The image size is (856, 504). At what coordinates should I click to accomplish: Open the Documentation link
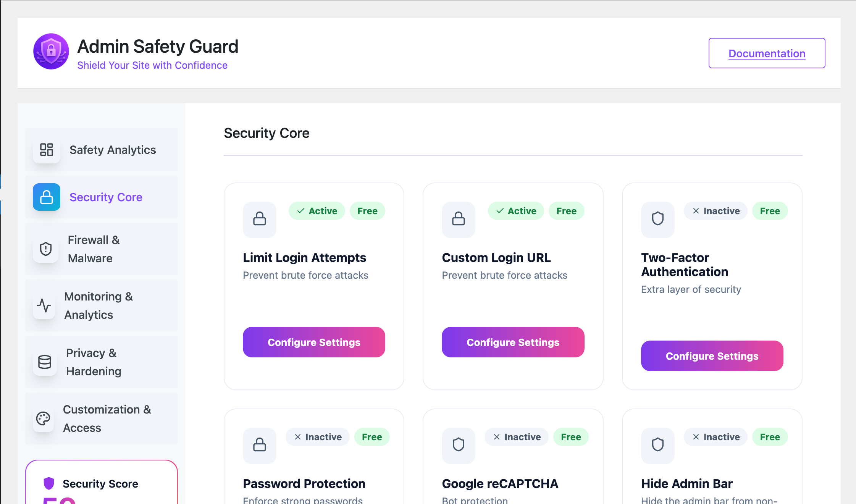[767, 53]
